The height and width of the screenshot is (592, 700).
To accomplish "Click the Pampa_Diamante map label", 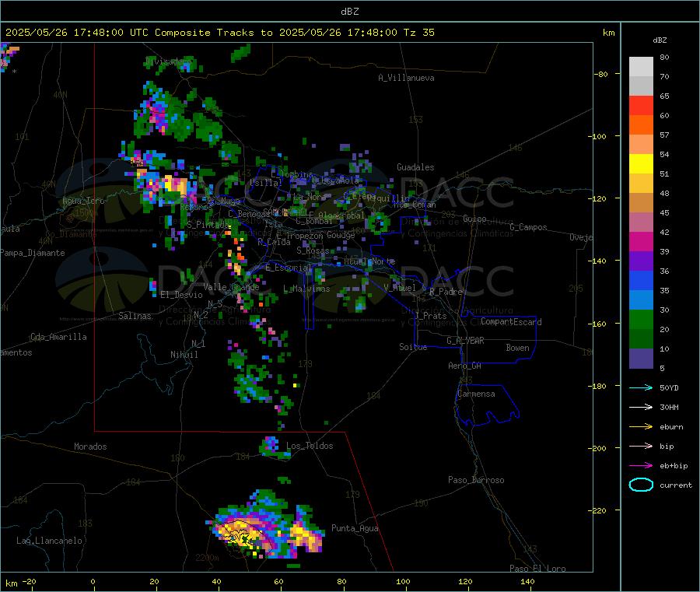I will pos(32,253).
